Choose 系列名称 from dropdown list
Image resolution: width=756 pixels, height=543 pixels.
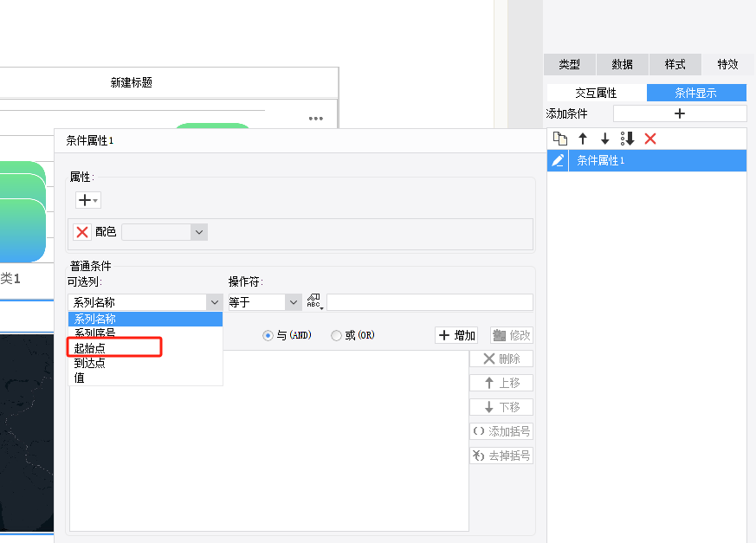[145, 319]
